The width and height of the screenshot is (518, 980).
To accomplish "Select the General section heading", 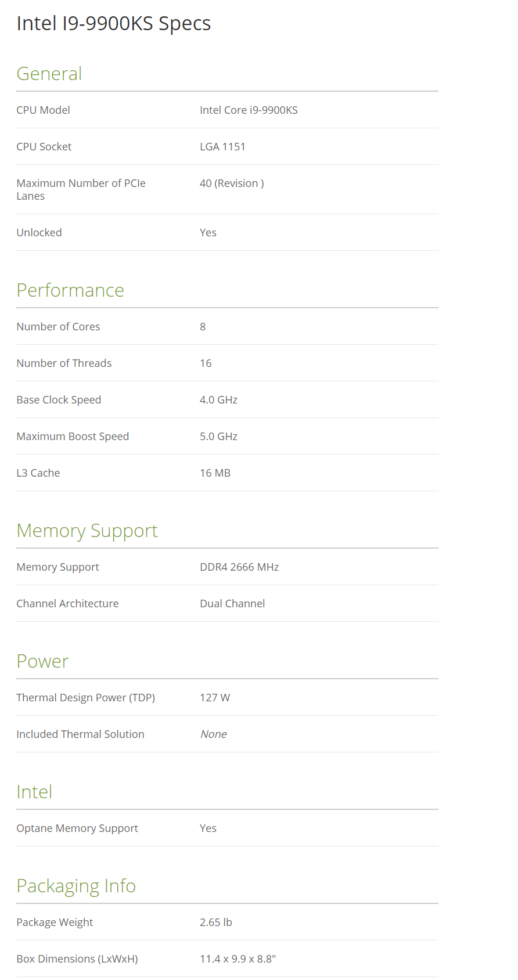I will pos(49,74).
